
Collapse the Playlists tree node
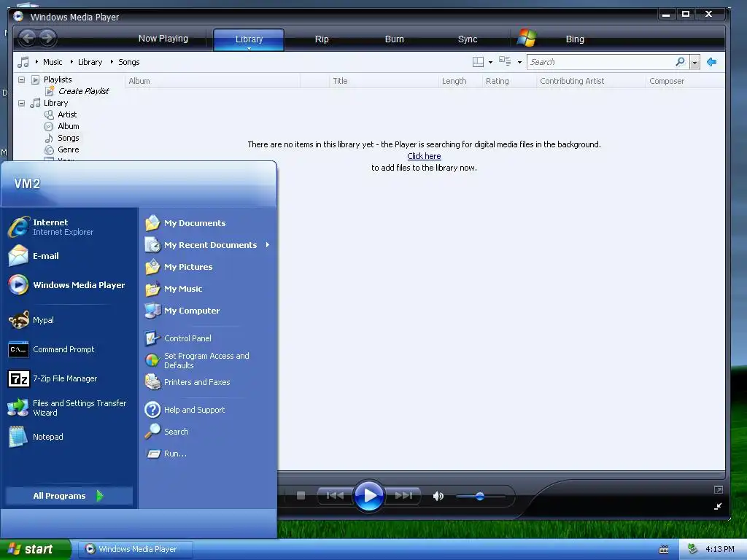click(x=21, y=79)
